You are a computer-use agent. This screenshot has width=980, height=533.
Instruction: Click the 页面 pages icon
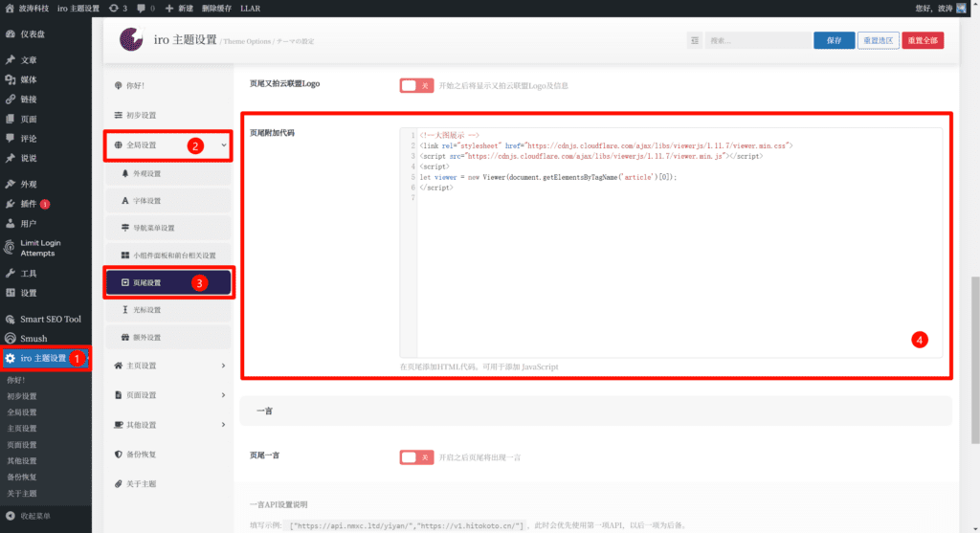pyautogui.click(x=10, y=119)
